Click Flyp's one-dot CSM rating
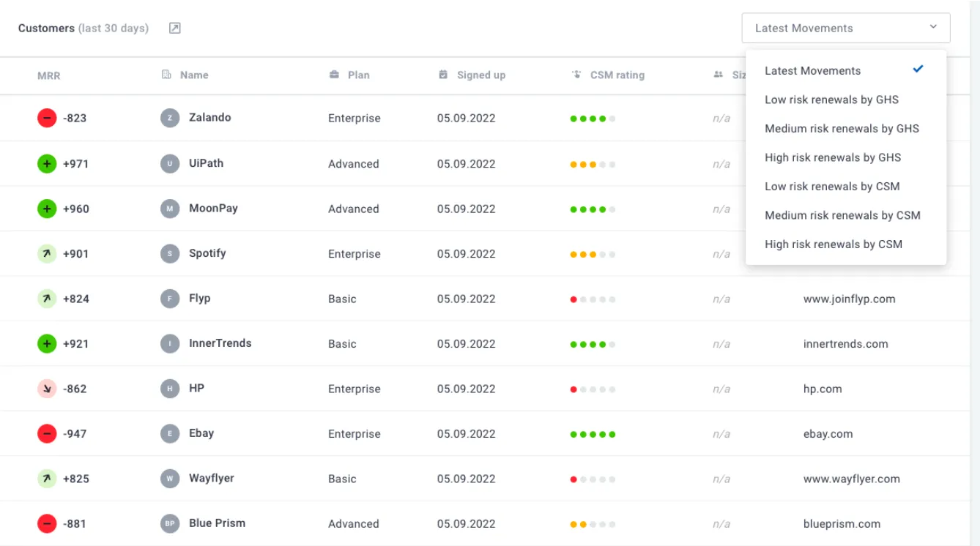Image resolution: width=980 pixels, height=546 pixels. coord(593,299)
